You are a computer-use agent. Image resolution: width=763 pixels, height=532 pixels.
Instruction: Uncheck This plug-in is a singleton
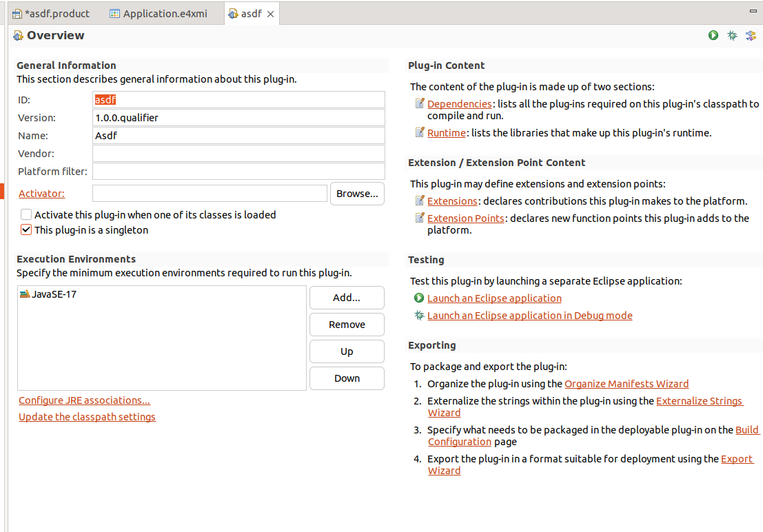pos(26,230)
